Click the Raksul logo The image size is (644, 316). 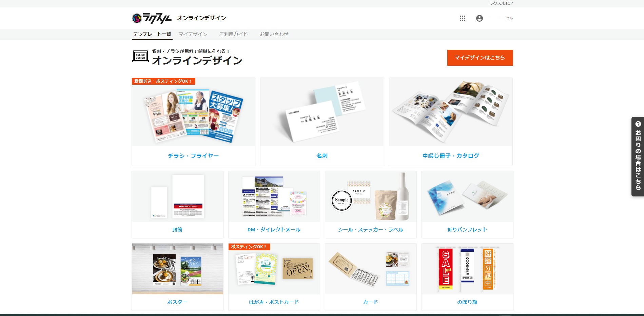point(152,18)
